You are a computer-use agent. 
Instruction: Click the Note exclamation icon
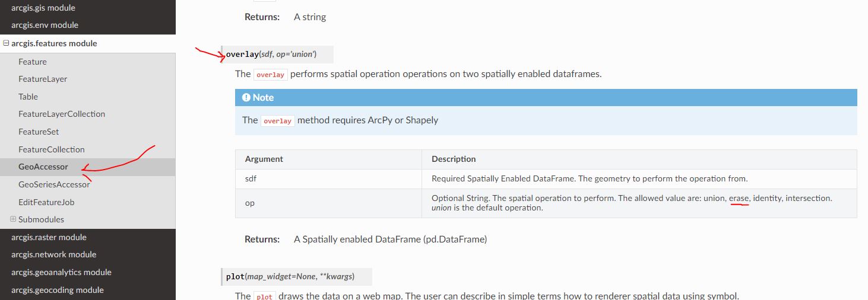tap(246, 97)
